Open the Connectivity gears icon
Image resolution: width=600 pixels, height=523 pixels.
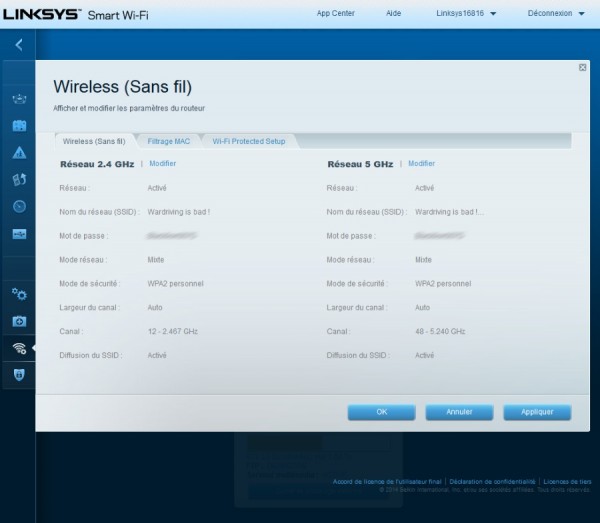pos(18,294)
